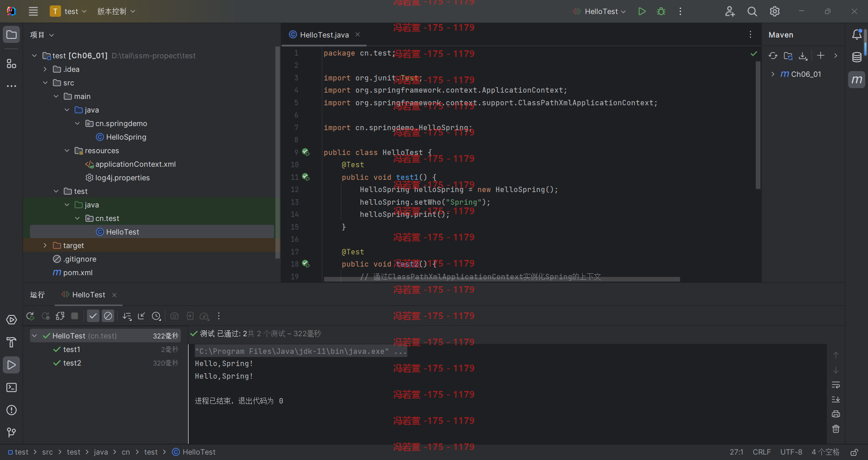Open the Database tool window
The width and height of the screenshot is (868, 460).
[x=857, y=57]
